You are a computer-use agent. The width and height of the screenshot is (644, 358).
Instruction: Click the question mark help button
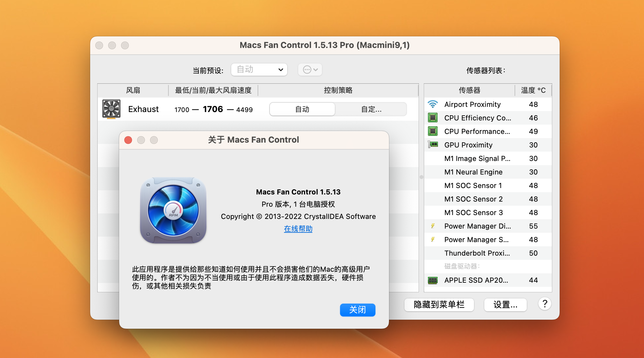pyautogui.click(x=545, y=304)
